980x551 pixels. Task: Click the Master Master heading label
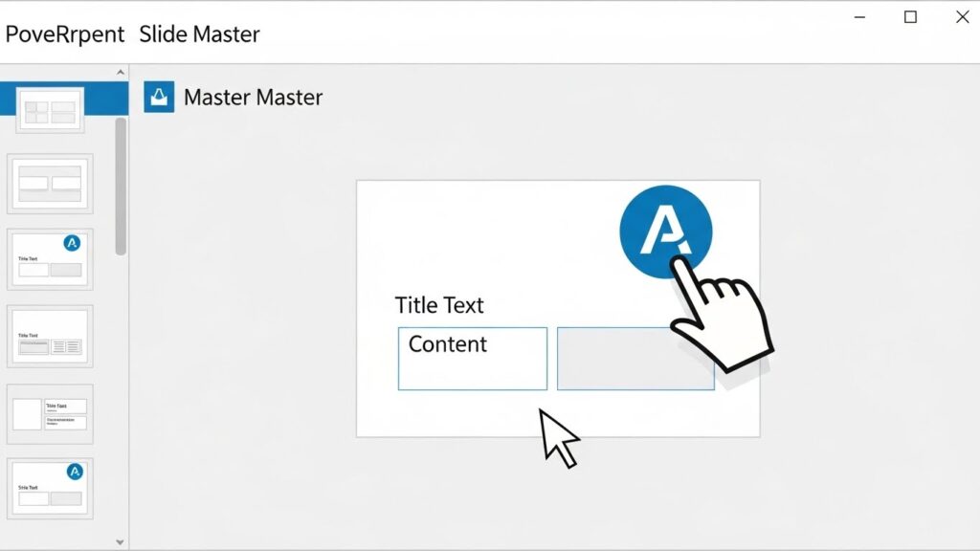pyautogui.click(x=253, y=98)
